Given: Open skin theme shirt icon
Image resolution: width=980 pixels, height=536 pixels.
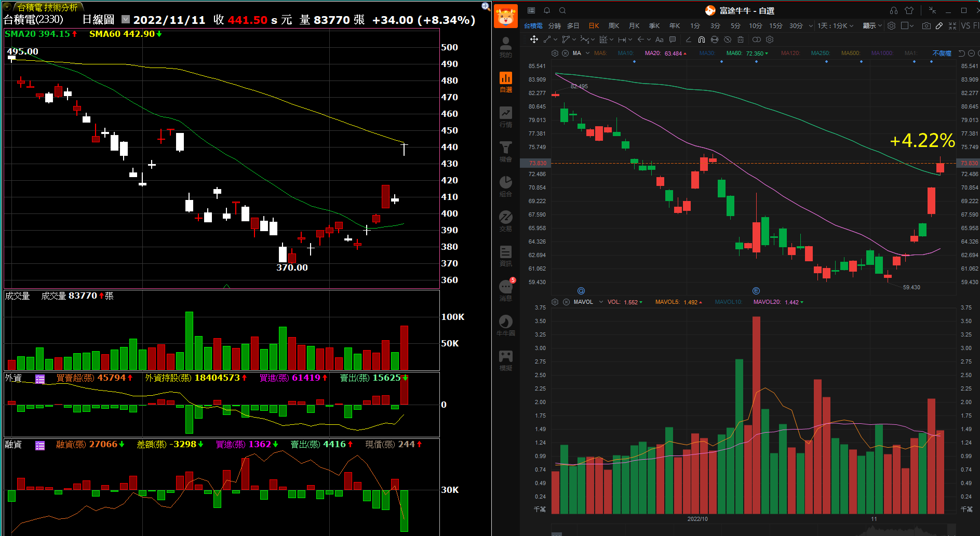Looking at the screenshot, I should [x=909, y=10].
